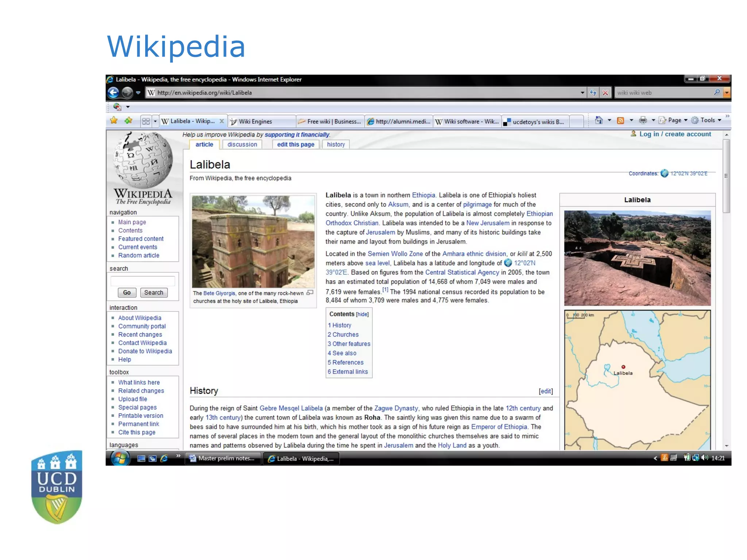Image resolution: width=747 pixels, height=560 pixels.
Task: Click the supporting it financially link
Action: click(x=297, y=135)
